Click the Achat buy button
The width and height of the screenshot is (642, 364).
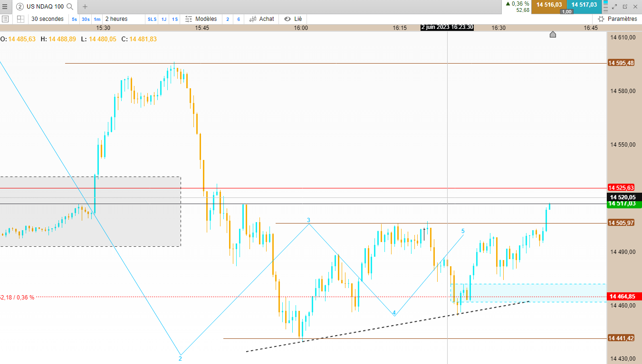[262, 19]
